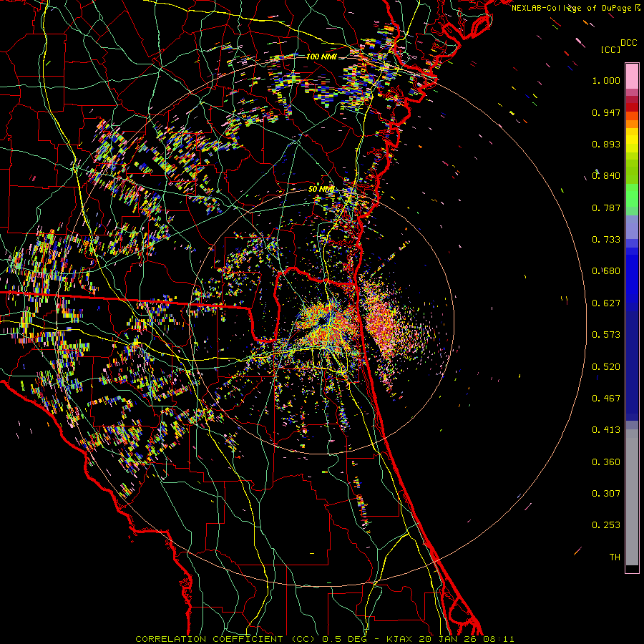Click the 0.680 scale value
This screenshot has width=644, height=644.
coord(606,271)
